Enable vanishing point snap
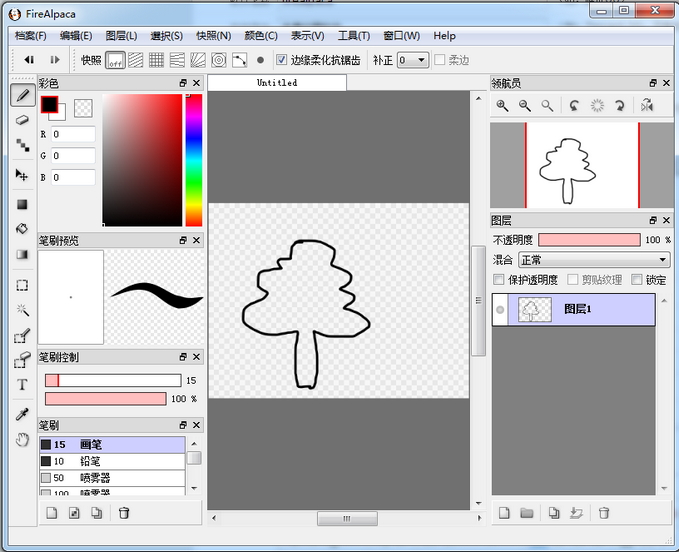Screen dimensions: 679x552 tap(177, 60)
